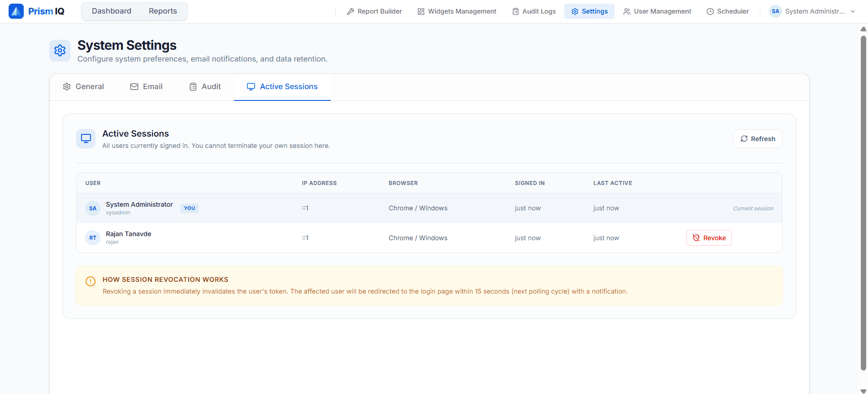Screen dimensions: 868x394
Task: Refresh the active sessions list
Action: [x=758, y=139]
